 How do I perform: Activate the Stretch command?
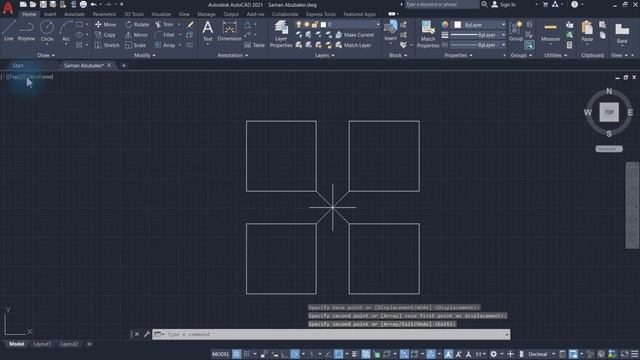(x=107, y=45)
